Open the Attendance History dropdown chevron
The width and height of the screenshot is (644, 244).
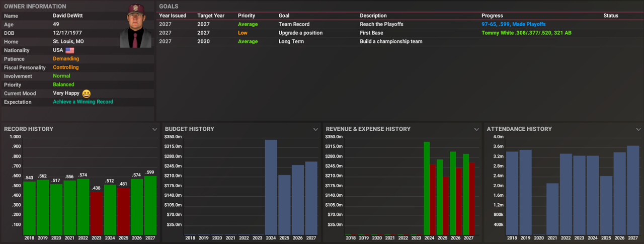pos(637,129)
